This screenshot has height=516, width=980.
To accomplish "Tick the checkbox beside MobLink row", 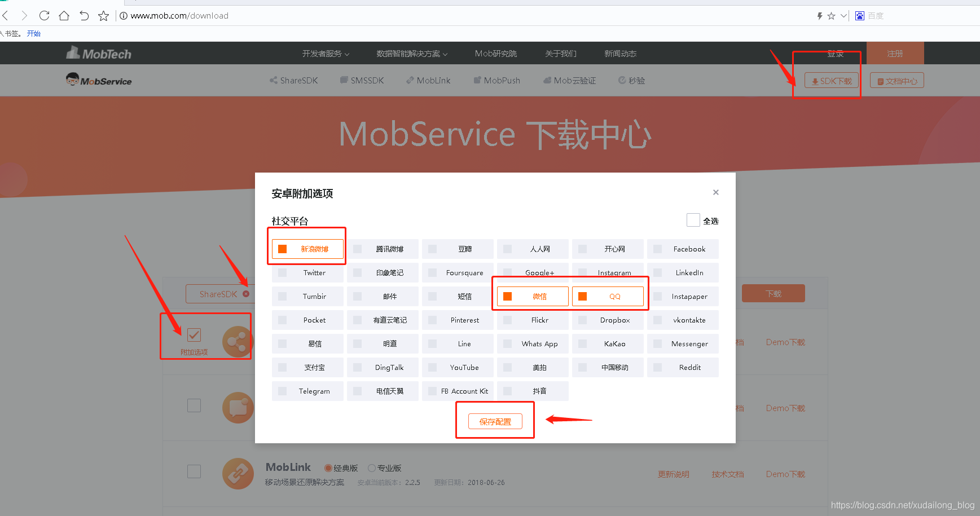I will click(194, 471).
